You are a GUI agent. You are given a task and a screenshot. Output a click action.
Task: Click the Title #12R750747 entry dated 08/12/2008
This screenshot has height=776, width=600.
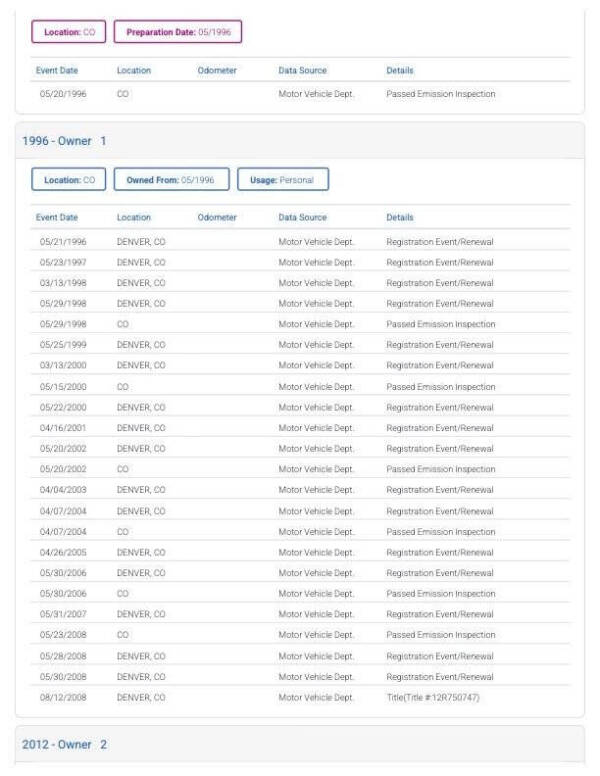432,697
